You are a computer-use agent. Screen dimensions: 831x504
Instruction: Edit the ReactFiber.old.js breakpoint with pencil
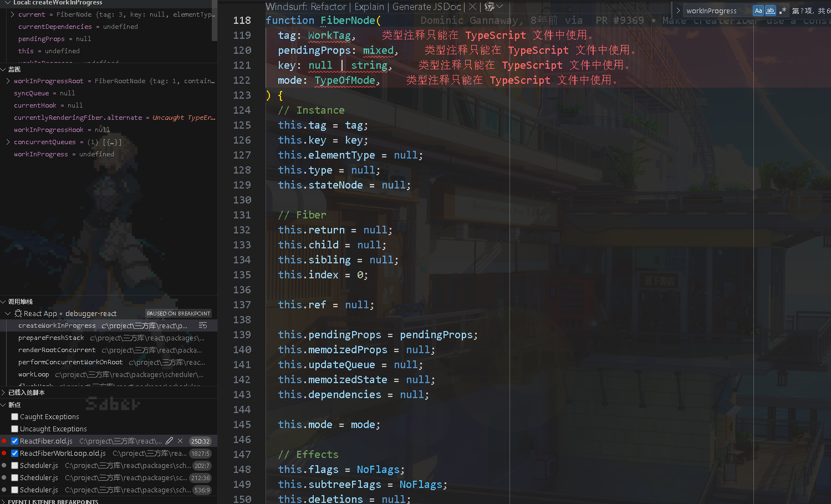[x=169, y=441]
